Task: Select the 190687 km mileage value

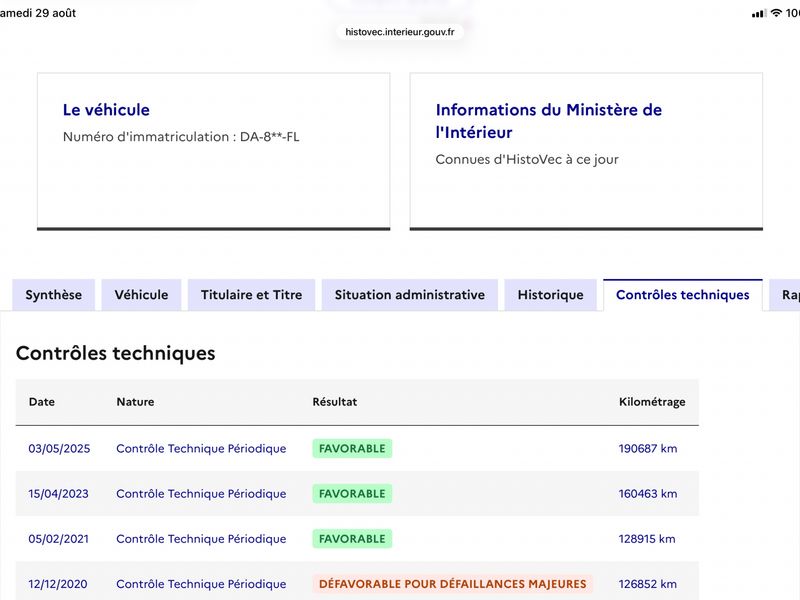Action: click(648, 448)
